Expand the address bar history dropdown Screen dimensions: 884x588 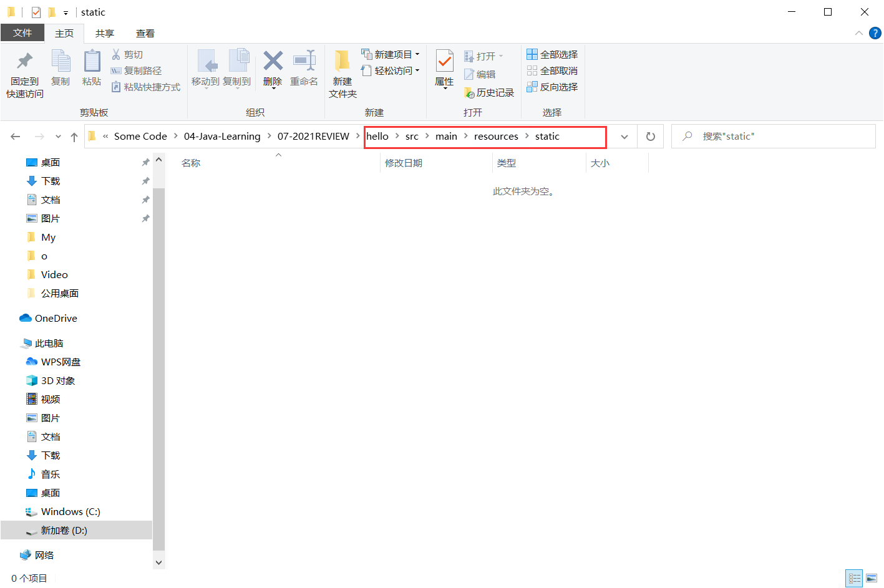pos(624,137)
